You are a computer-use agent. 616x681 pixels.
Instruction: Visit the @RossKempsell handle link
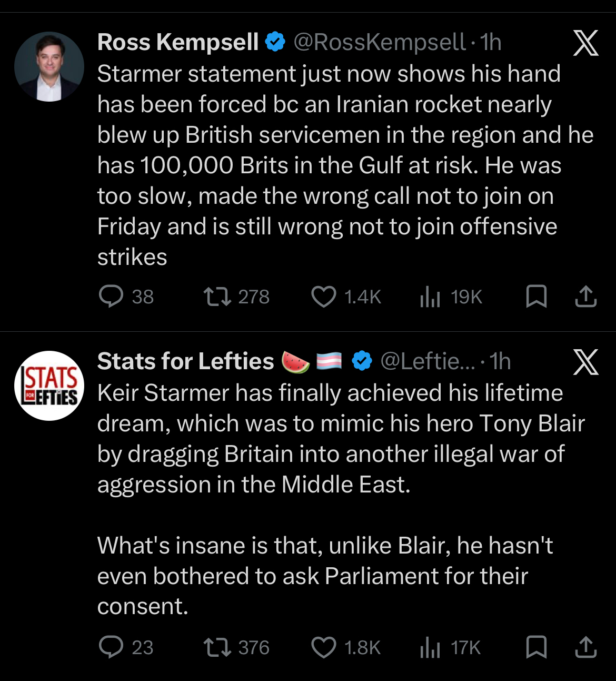tap(379, 43)
